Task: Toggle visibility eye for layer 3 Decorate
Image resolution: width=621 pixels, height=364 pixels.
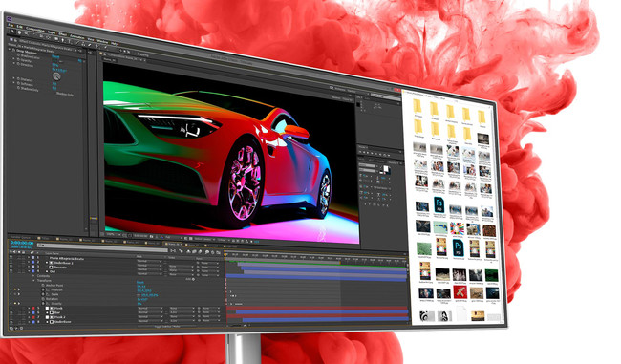Action: coord(11,267)
